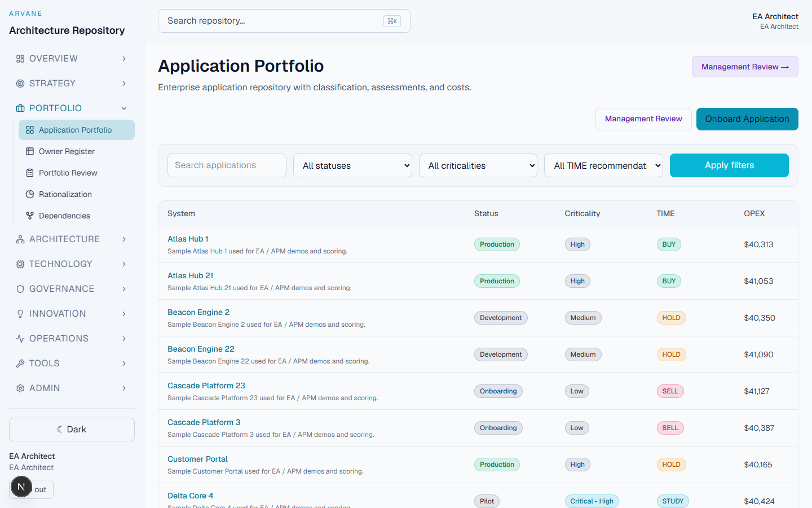
Task: Expand the Operations section chevron
Action: (124, 339)
